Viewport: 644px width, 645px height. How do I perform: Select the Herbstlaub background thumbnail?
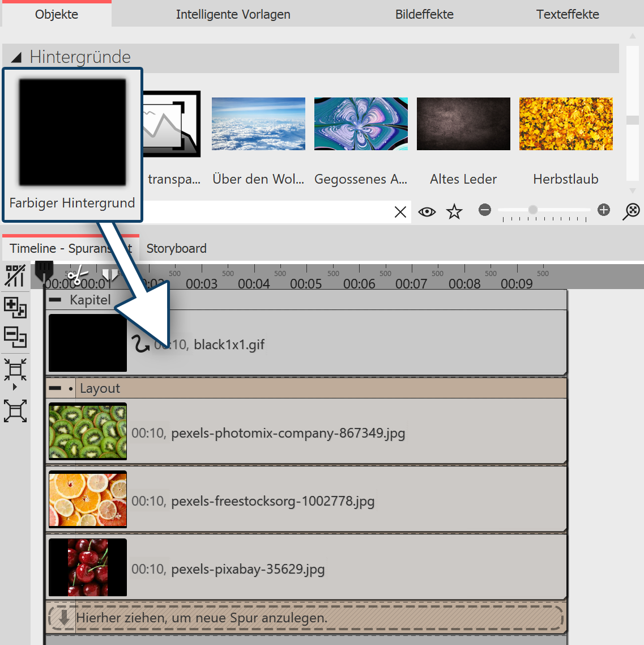(565, 124)
